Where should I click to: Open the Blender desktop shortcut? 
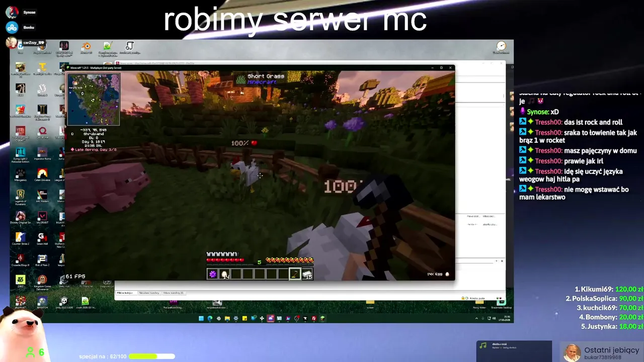point(86,47)
